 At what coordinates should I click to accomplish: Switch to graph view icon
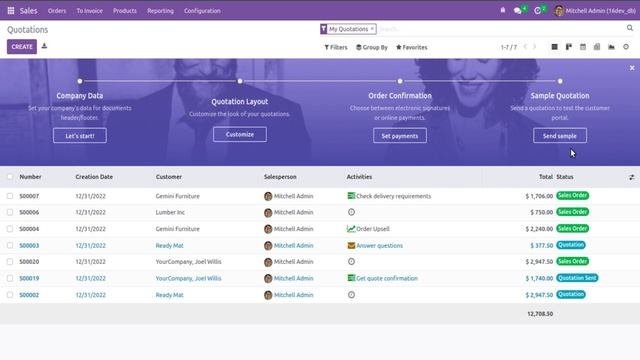click(x=611, y=47)
